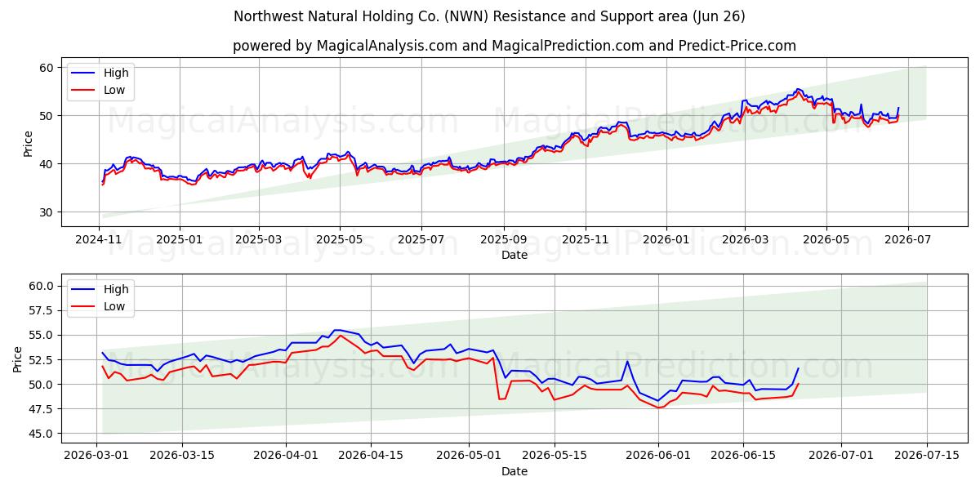Click the 55.0 tick on the bottom price axis

(x=42, y=335)
